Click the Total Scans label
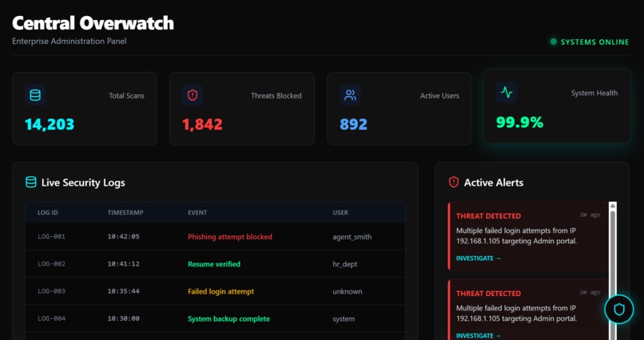 coord(126,96)
